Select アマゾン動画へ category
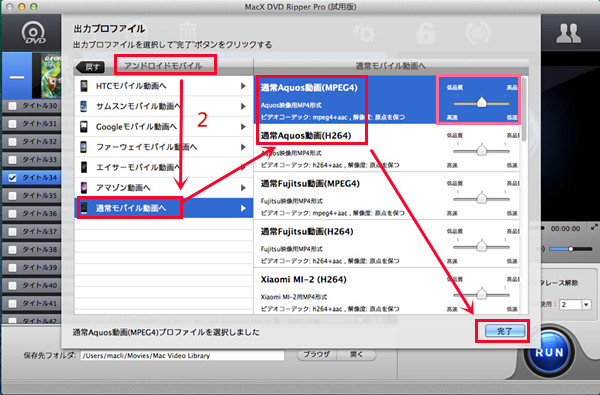This screenshot has height=395, width=600. [164, 188]
